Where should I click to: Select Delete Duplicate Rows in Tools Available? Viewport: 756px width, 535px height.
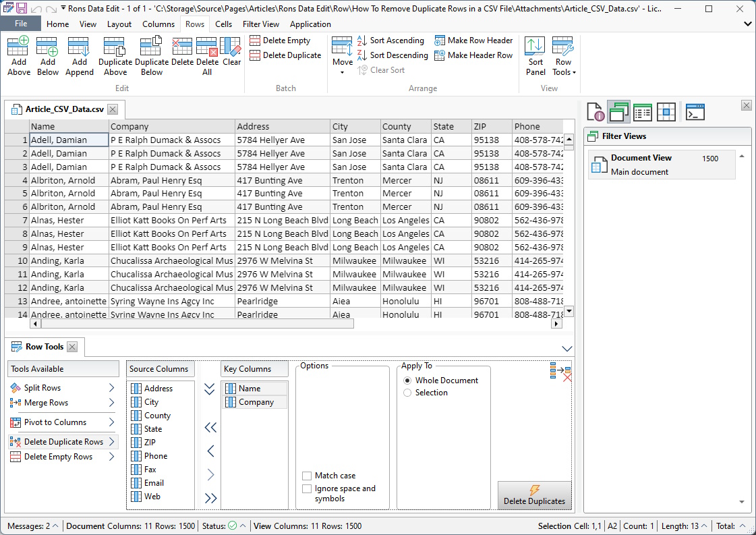coord(63,442)
